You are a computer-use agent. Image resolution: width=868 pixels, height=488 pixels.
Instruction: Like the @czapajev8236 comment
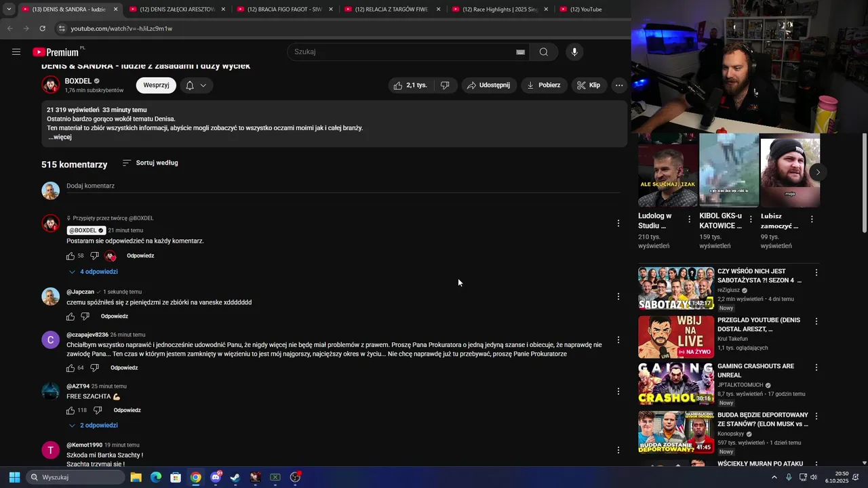71,368
